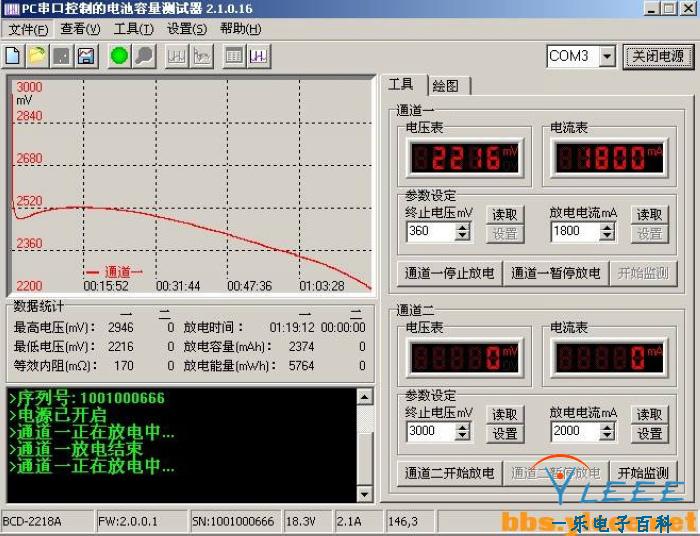The height and width of the screenshot is (536, 700).
Task: Click the dark gray save icon
Action: point(61,55)
